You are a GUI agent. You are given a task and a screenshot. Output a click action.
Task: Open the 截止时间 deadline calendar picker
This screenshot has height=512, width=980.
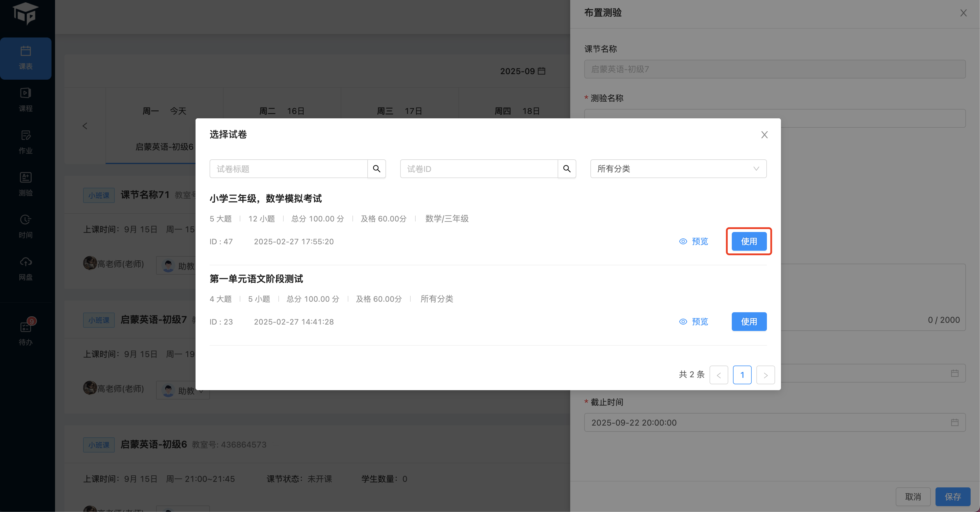pyautogui.click(x=954, y=423)
